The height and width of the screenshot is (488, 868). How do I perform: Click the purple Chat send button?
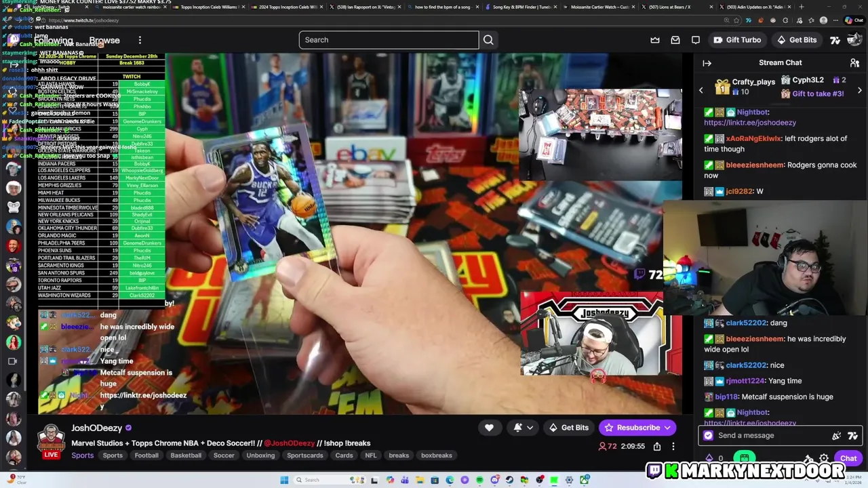(x=848, y=458)
